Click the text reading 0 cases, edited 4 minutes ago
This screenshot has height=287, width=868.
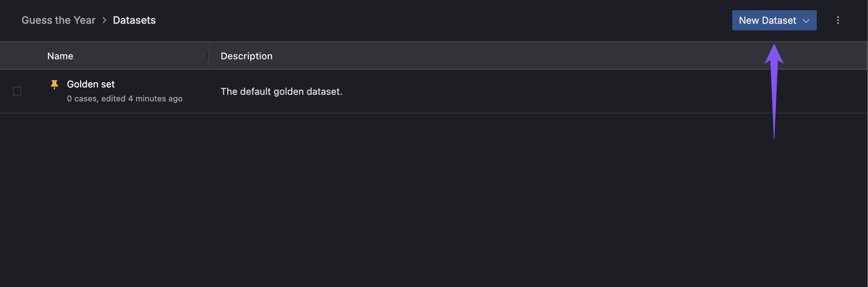[124, 98]
